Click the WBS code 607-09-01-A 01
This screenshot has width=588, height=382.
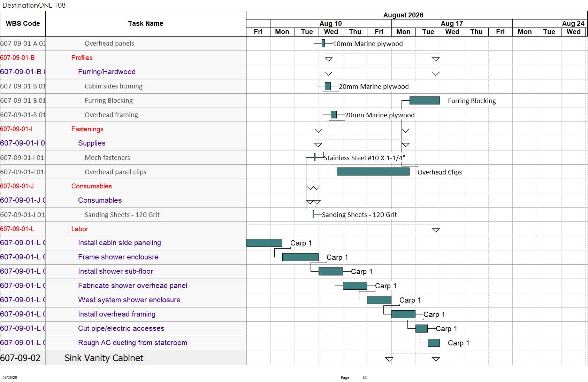tap(23, 44)
